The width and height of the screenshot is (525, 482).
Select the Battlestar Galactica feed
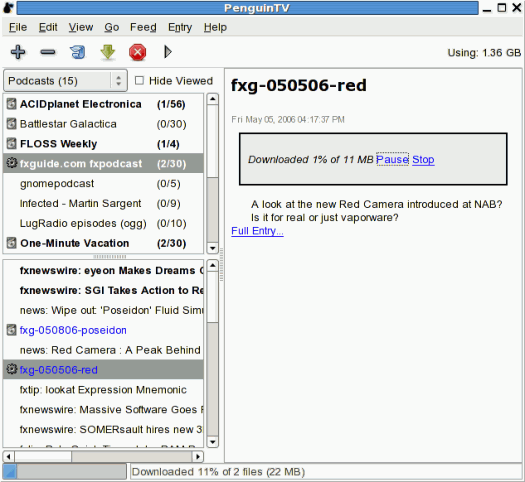point(103,124)
